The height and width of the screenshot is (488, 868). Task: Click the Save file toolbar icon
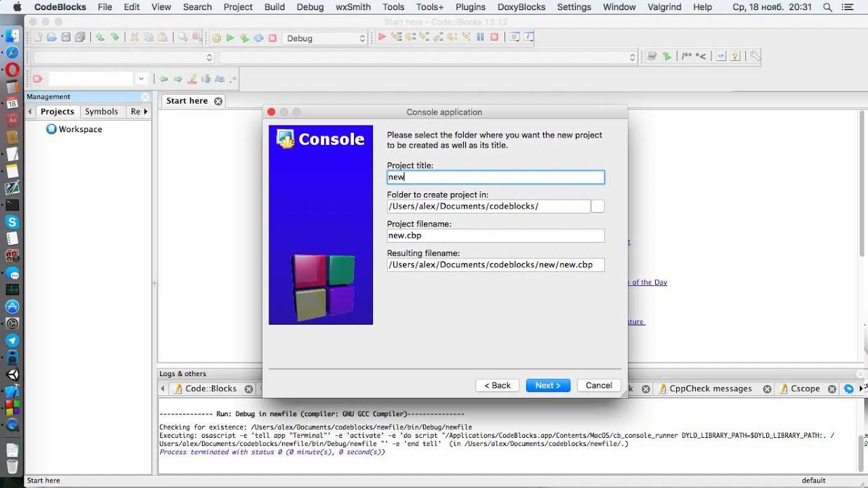(66, 38)
